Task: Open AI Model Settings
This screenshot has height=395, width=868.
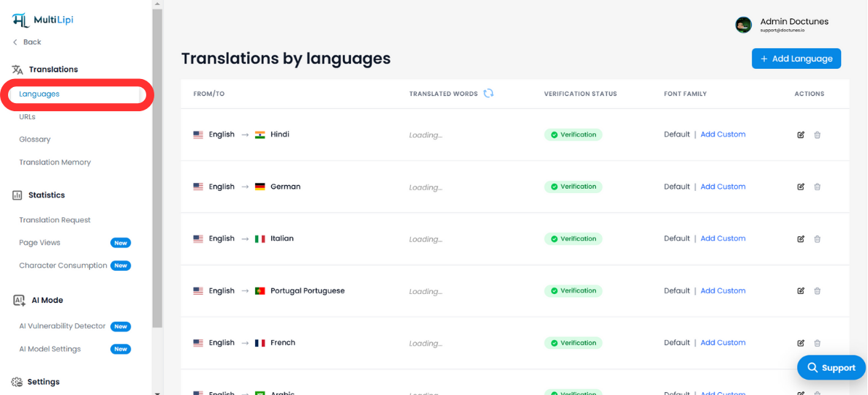Action: tap(50, 349)
